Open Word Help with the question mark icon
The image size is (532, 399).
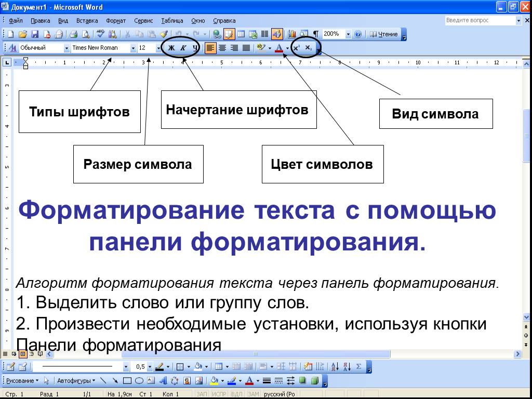358,34
